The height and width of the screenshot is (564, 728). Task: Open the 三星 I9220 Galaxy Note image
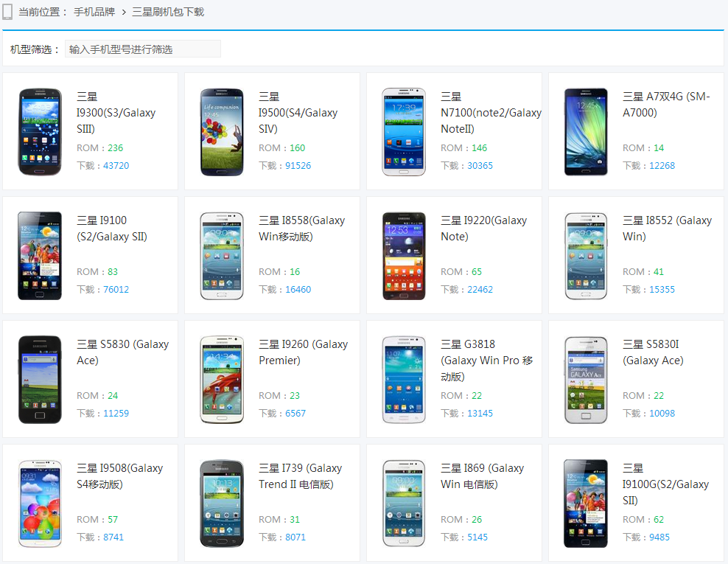[404, 256]
